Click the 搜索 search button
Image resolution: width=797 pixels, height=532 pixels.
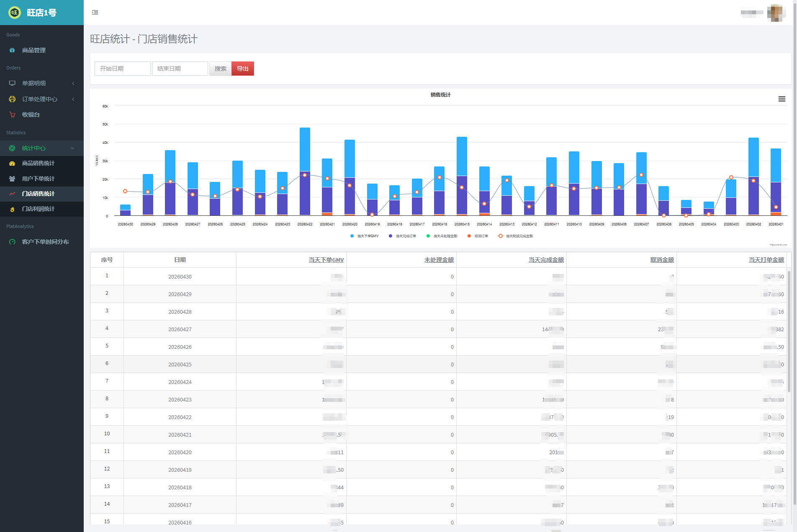(x=220, y=69)
